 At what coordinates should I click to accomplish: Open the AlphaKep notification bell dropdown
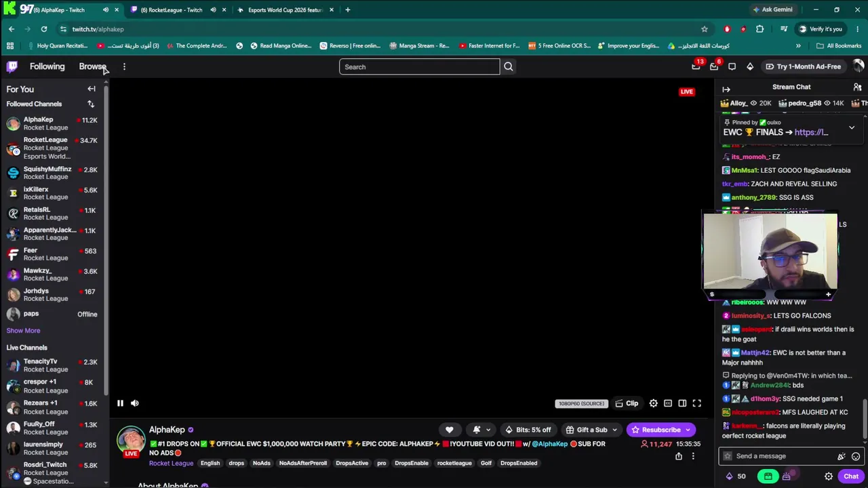(x=481, y=430)
